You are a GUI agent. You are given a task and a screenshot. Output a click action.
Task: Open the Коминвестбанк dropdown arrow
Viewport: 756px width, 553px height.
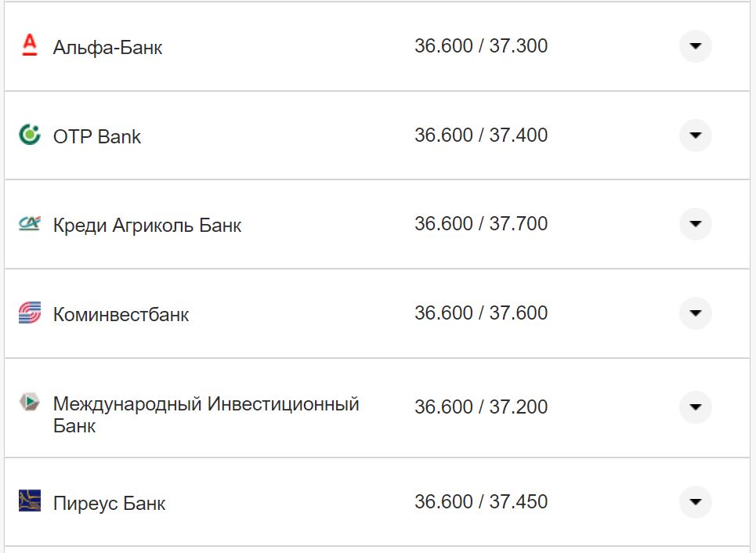click(x=695, y=313)
